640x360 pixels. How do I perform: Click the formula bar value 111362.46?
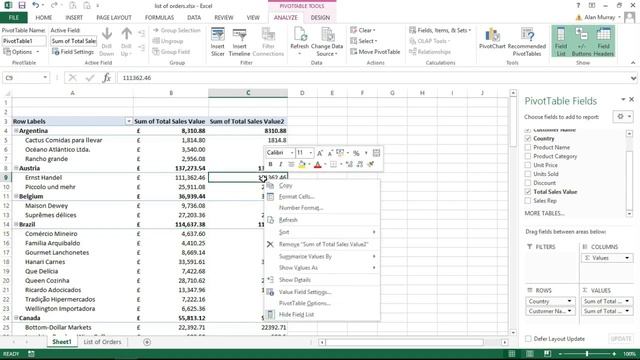[x=136, y=78]
